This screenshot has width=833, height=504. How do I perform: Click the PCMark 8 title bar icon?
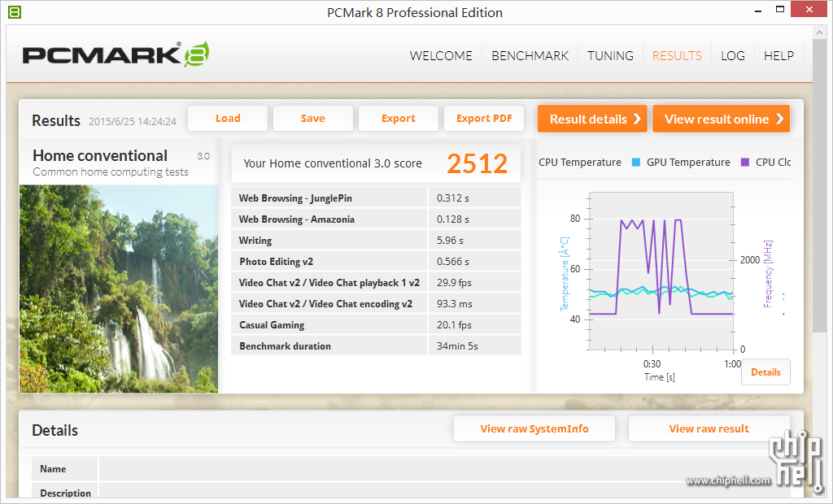pyautogui.click(x=15, y=11)
